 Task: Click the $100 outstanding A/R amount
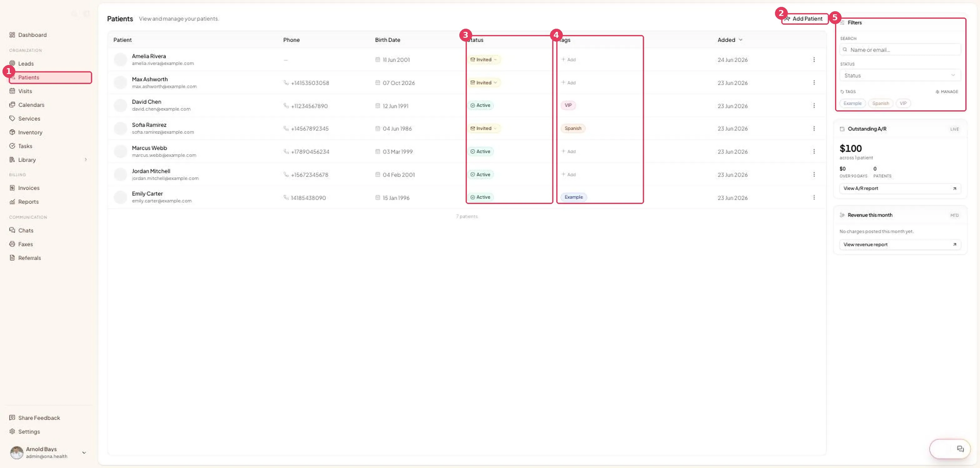pos(851,148)
